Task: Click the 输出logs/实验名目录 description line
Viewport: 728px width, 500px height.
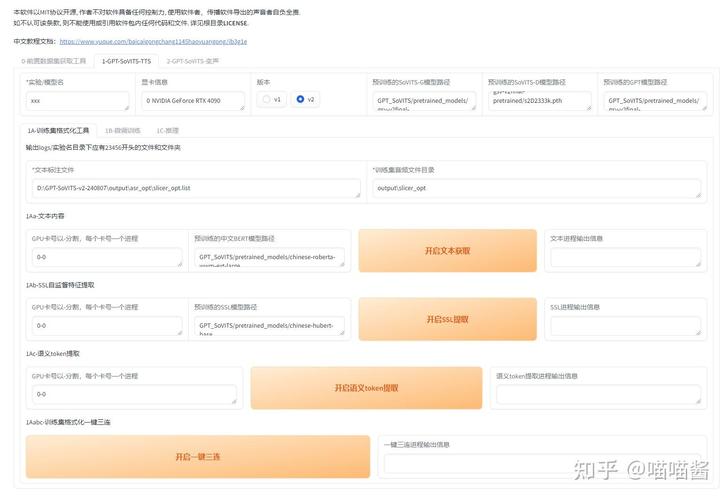Action: 103,148
